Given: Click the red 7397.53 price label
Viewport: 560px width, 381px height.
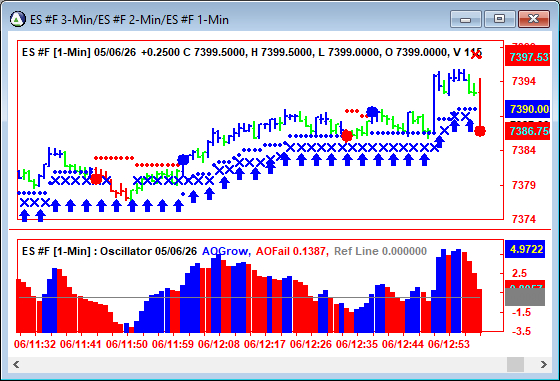Looking at the screenshot, I should tap(527, 57).
